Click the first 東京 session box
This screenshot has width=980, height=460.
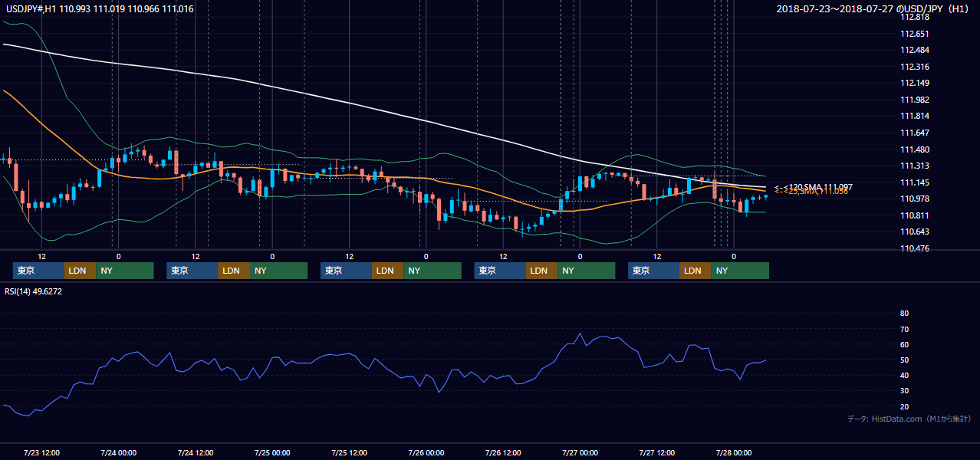(x=38, y=271)
